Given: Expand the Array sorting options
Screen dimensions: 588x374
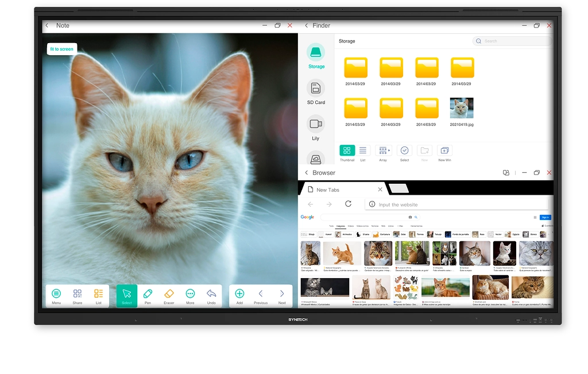Looking at the screenshot, I should point(383,152).
